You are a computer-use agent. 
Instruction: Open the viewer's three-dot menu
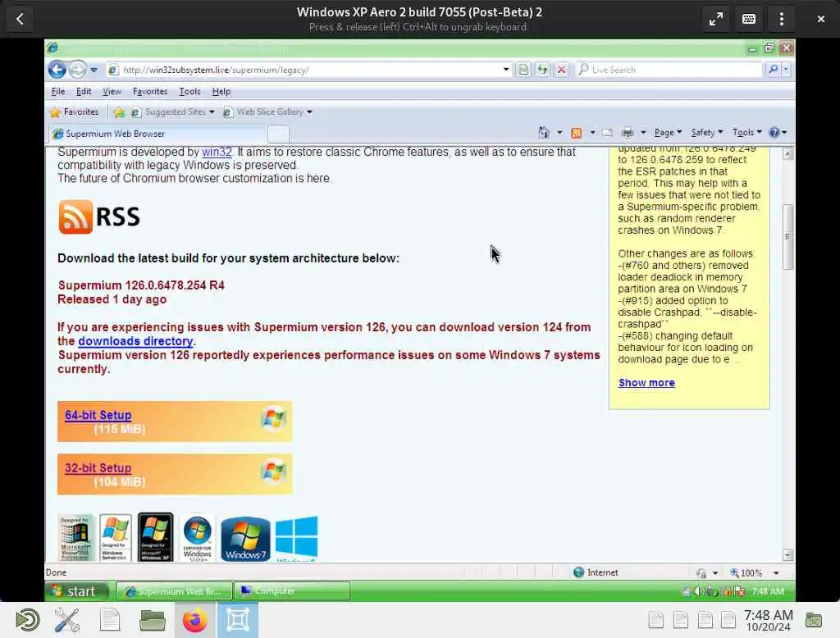point(782,20)
